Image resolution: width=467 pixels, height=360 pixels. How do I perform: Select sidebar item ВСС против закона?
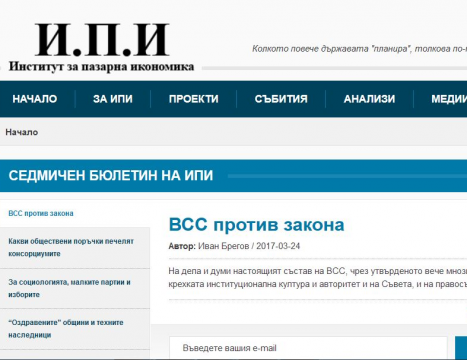tap(41, 213)
